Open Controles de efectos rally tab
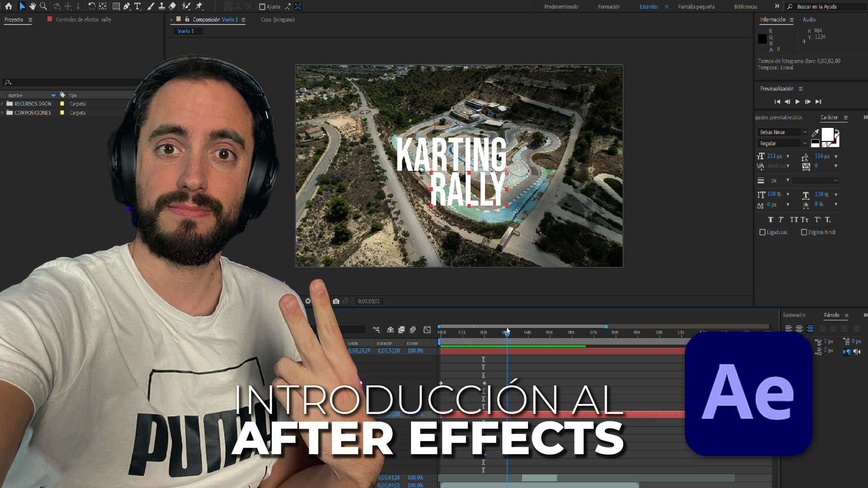 tap(83, 20)
